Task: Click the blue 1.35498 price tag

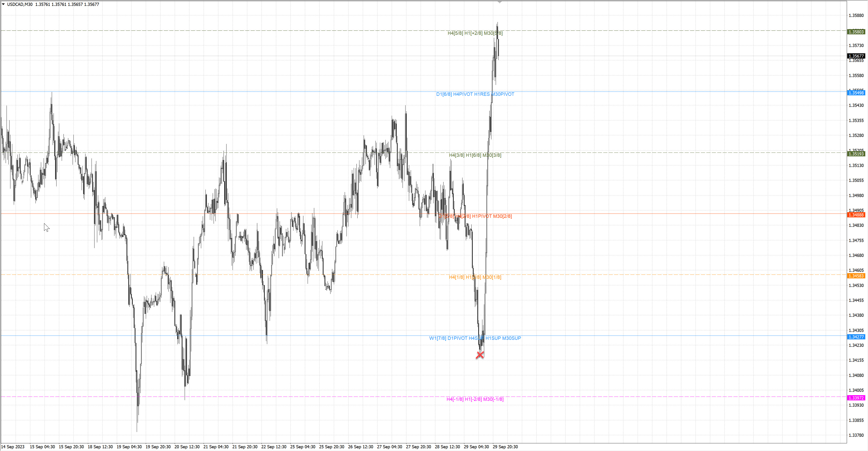Action: (856, 93)
